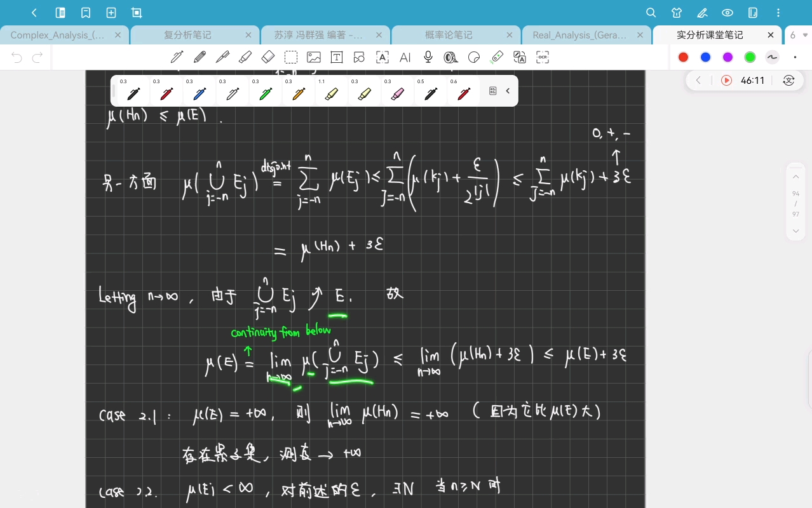Open the theme shirt icon
The image size is (812, 508).
click(x=677, y=13)
